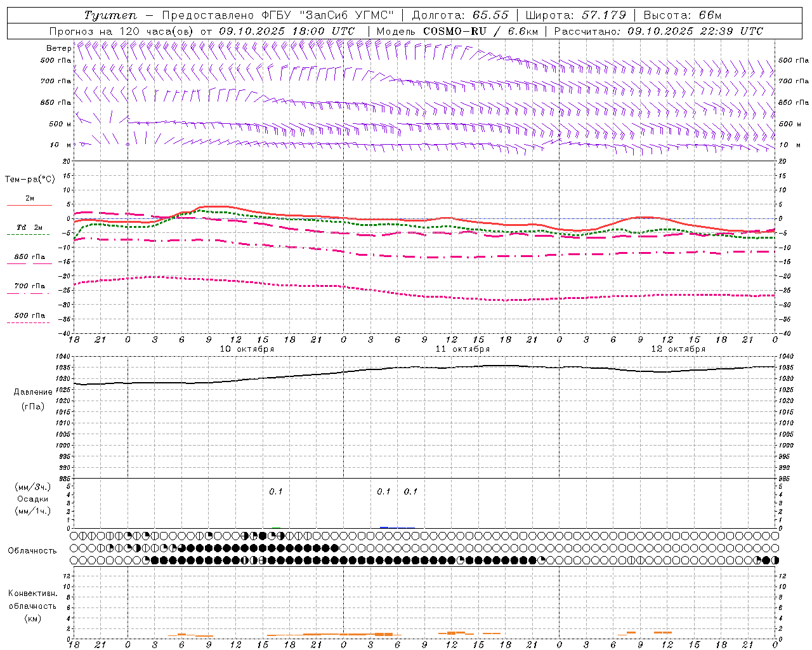This screenshot has width=812, height=650.
Task: Click the 850 гПа temperature legend entry
Action: tap(30, 256)
